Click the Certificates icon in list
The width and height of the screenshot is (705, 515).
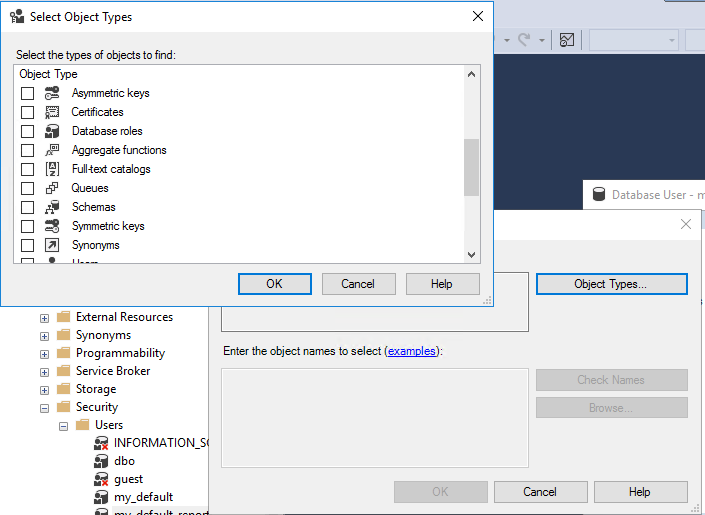click(x=52, y=112)
